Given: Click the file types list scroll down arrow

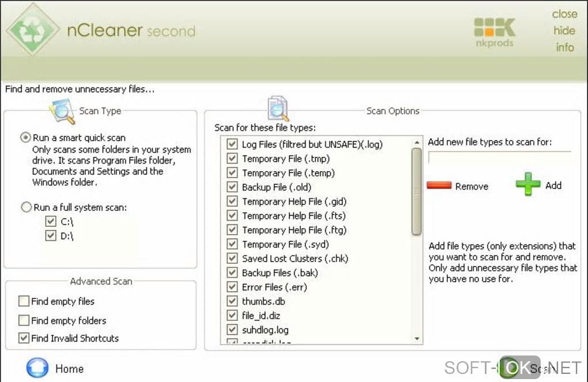Looking at the screenshot, I should click(417, 339).
